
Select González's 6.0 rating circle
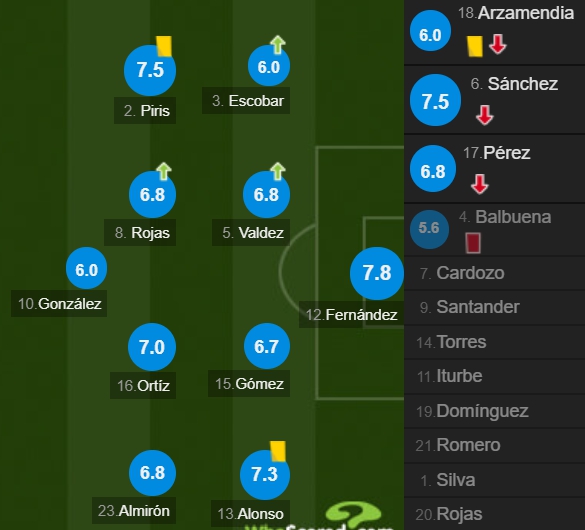tap(87, 268)
